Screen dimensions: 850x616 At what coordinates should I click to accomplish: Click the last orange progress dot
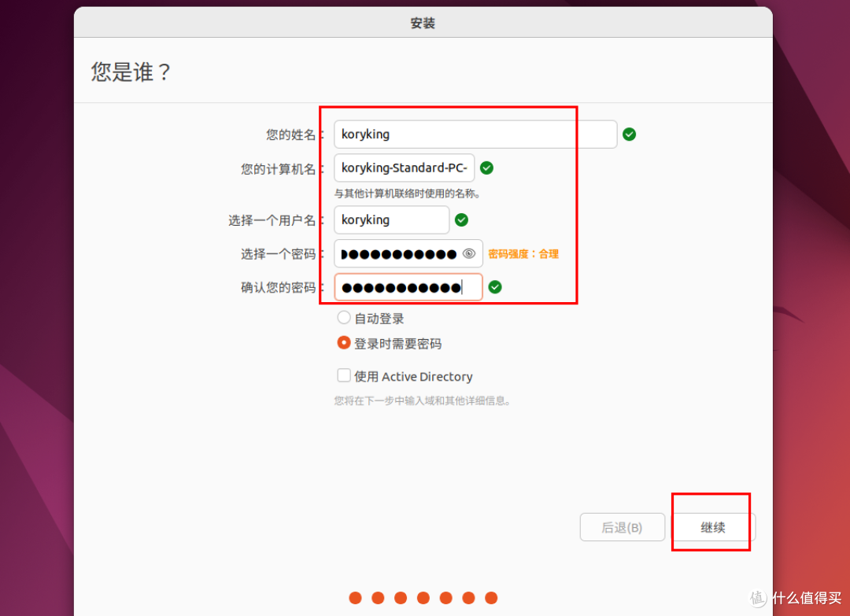click(x=491, y=598)
